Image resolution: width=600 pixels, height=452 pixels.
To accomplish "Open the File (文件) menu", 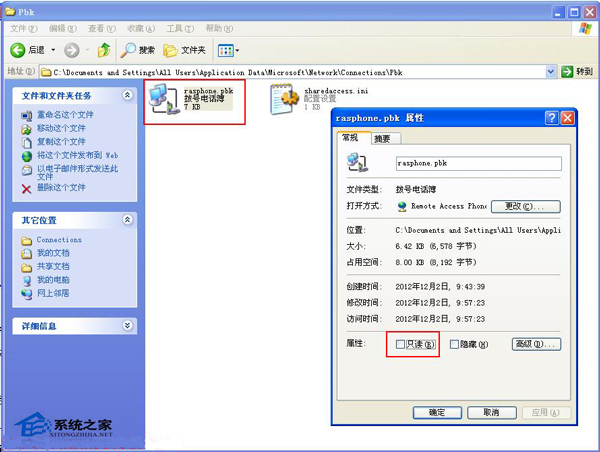I will (x=23, y=29).
